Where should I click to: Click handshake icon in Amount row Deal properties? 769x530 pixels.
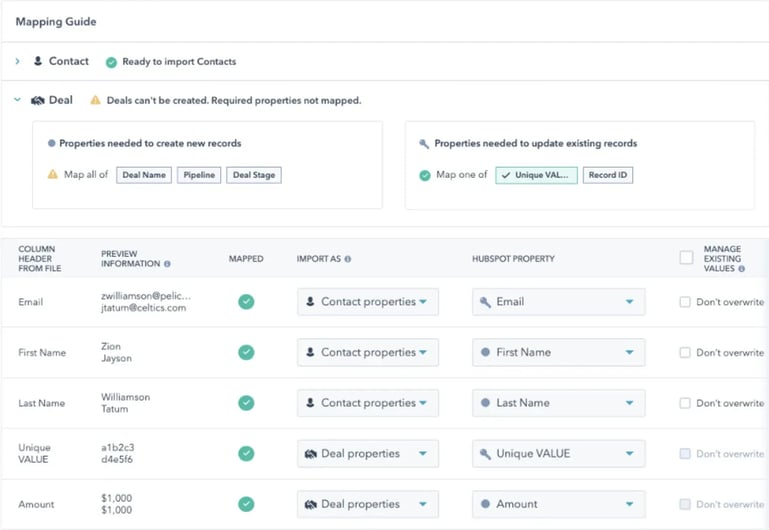pyautogui.click(x=311, y=505)
